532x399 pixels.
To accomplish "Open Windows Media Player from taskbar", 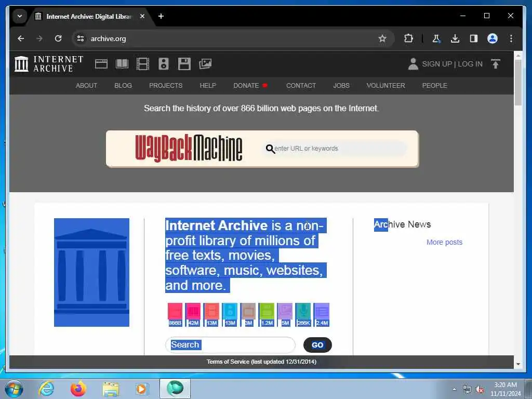I will click(x=141, y=389).
